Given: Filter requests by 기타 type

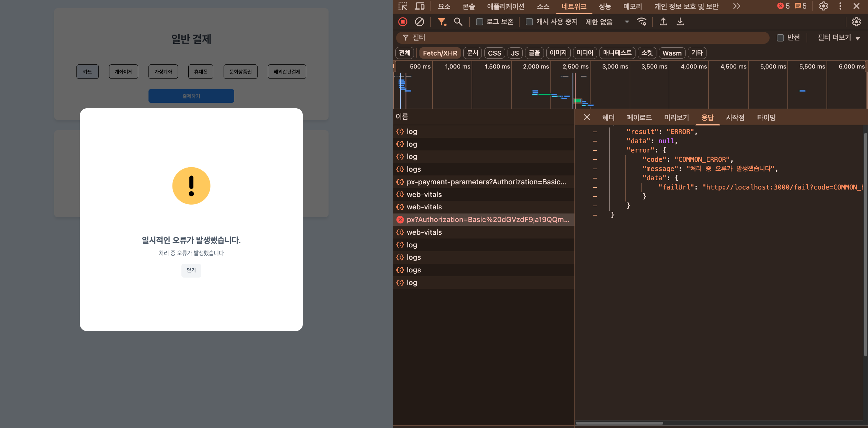Looking at the screenshot, I should point(697,53).
